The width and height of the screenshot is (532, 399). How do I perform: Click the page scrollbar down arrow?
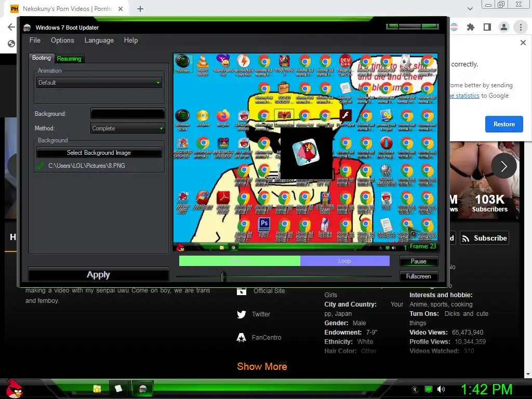[x=528, y=374]
